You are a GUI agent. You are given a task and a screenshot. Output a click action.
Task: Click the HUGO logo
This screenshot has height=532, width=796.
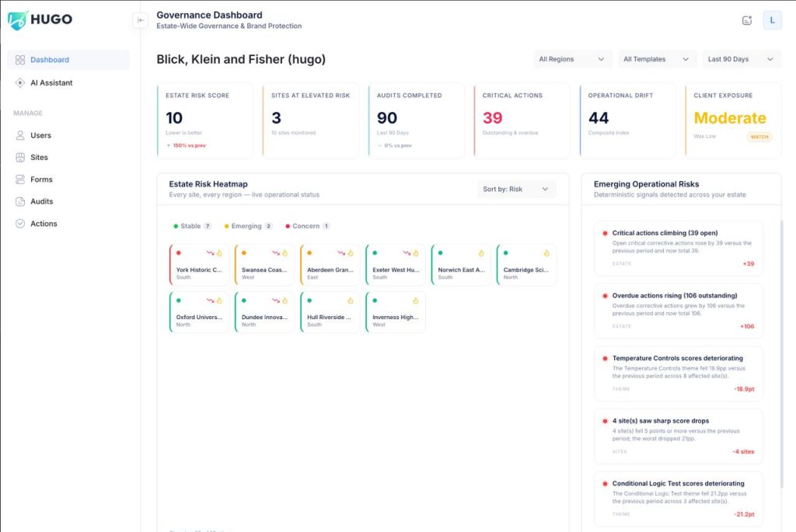click(x=40, y=19)
